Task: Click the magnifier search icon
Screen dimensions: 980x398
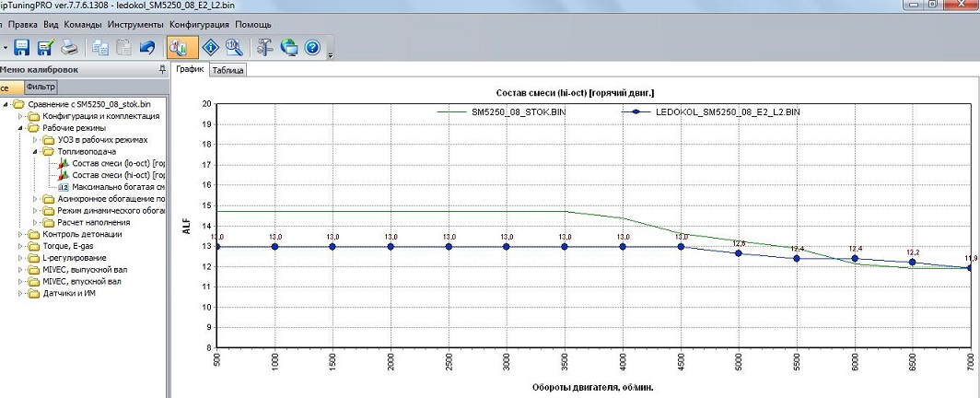Action: 234,47
